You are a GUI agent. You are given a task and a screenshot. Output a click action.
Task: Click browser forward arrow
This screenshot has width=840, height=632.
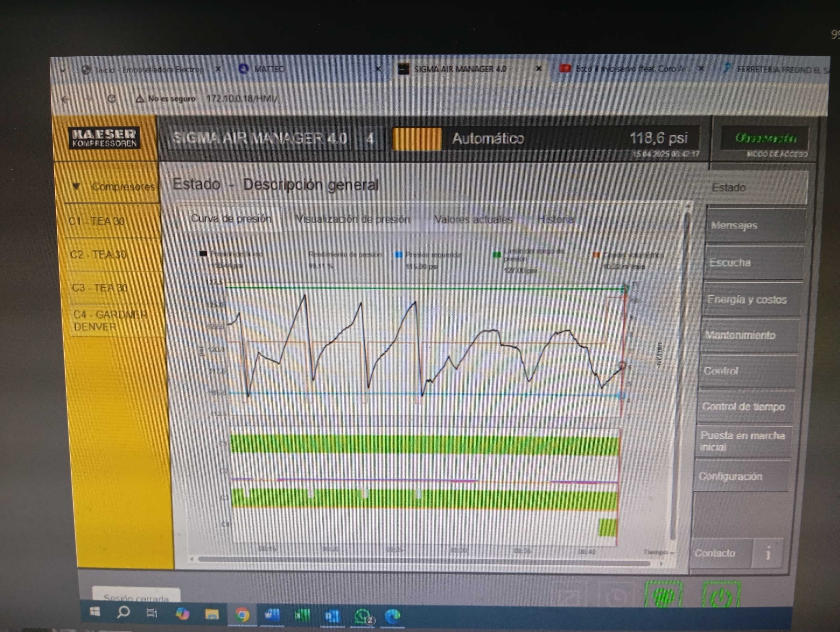coord(89,99)
